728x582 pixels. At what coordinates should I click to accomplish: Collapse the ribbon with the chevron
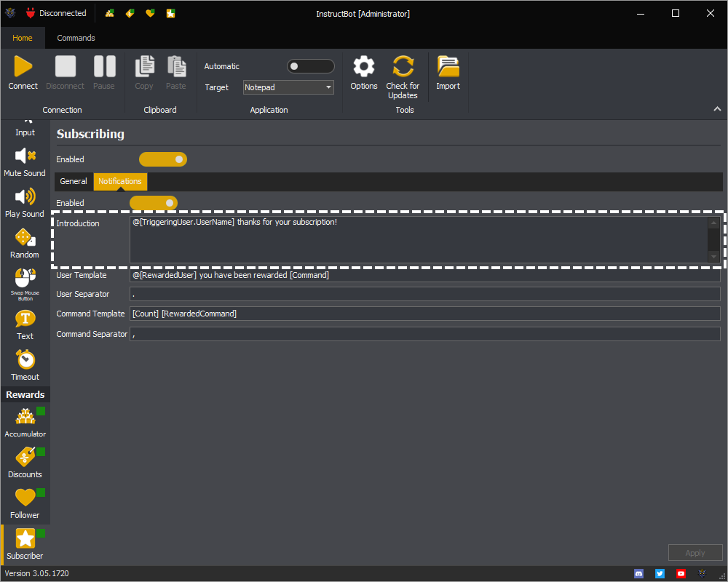click(x=717, y=109)
